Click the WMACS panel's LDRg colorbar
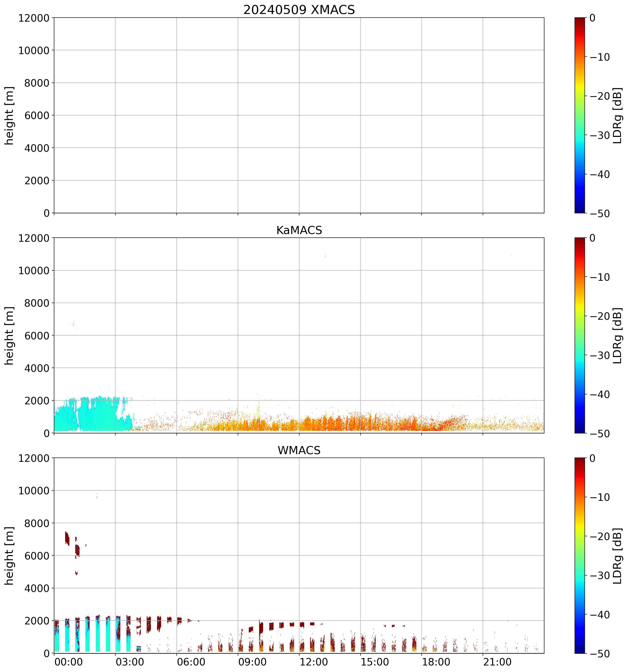Image resolution: width=628 pixels, height=672 pixels. coord(579,555)
